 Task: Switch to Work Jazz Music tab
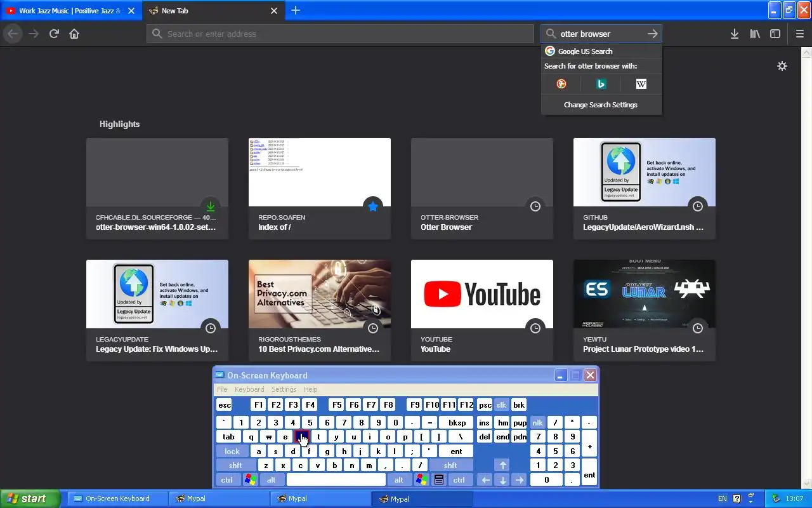[x=71, y=11]
